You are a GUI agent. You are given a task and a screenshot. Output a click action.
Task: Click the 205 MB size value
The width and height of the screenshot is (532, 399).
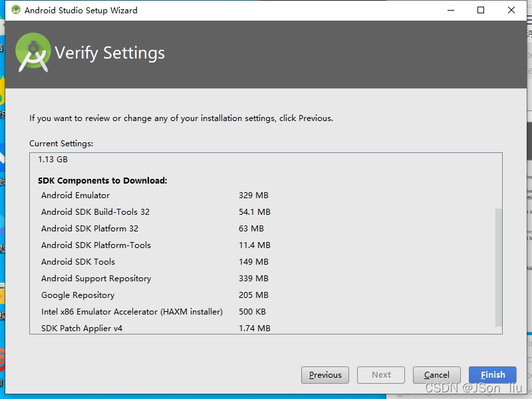pyautogui.click(x=253, y=295)
